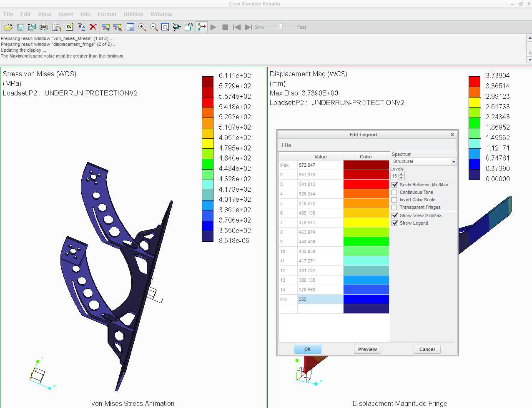Image resolution: width=532 pixels, height=408 pixels.
Task: Open the Info menu
Action: tap(85, 14)
